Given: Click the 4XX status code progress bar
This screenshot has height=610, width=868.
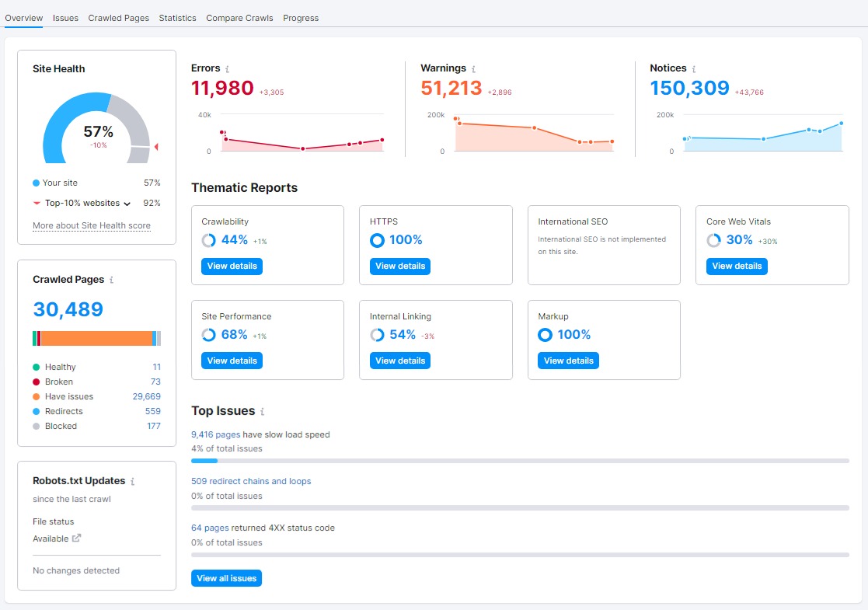Looking at the screenshot, I should pyautogui.click(x=521, y=555).
